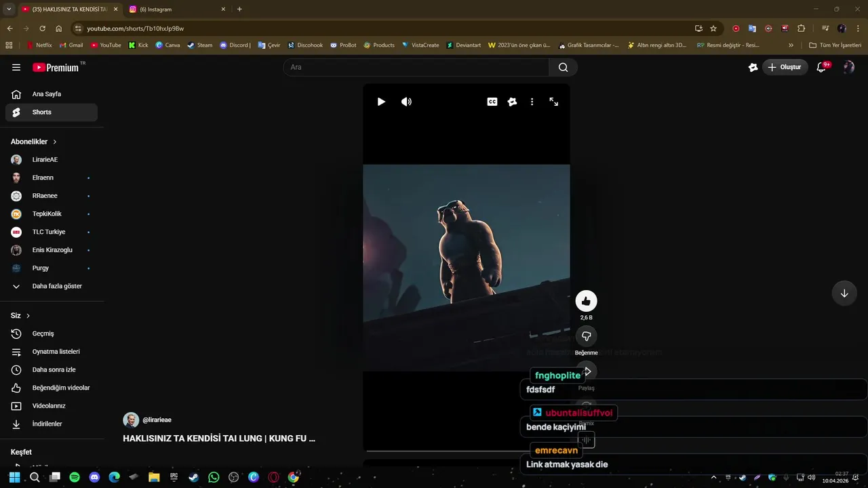Open İndirilenler downloads
This screenshot has width=868, height=488.
(x=52, y=424)
